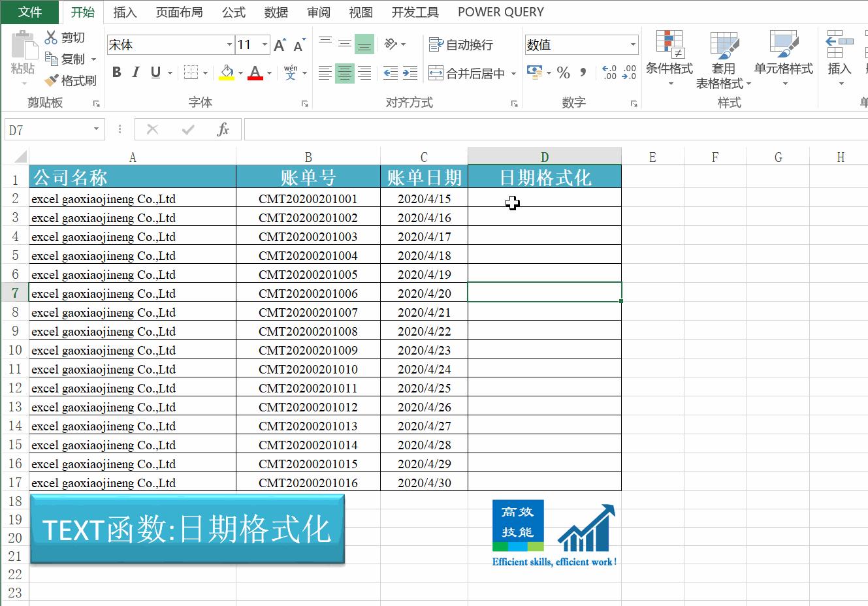Click the increase decimal icon

pyautogui.click(x=609, y=73)
